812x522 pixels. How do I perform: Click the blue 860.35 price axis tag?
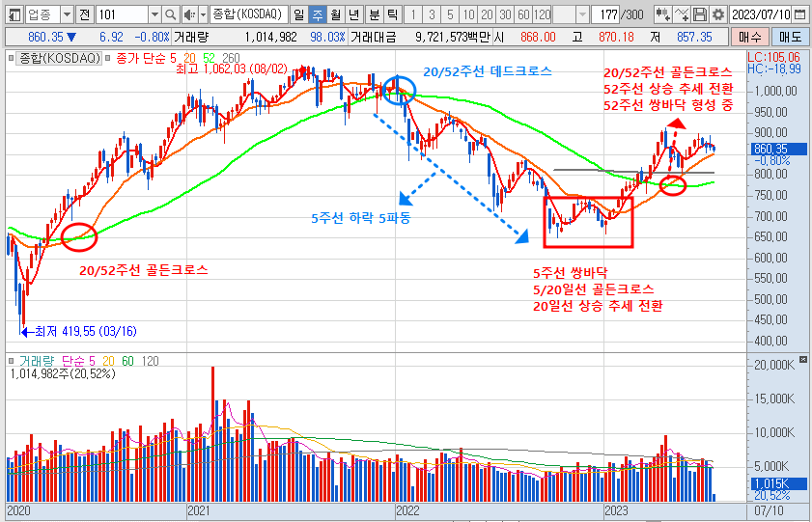tap(779, 149)
